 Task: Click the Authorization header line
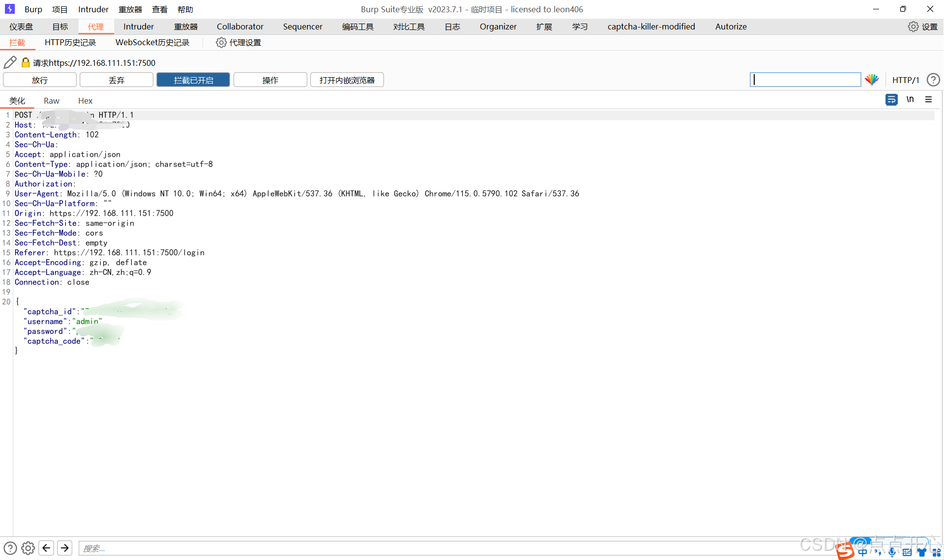point(45,184)
